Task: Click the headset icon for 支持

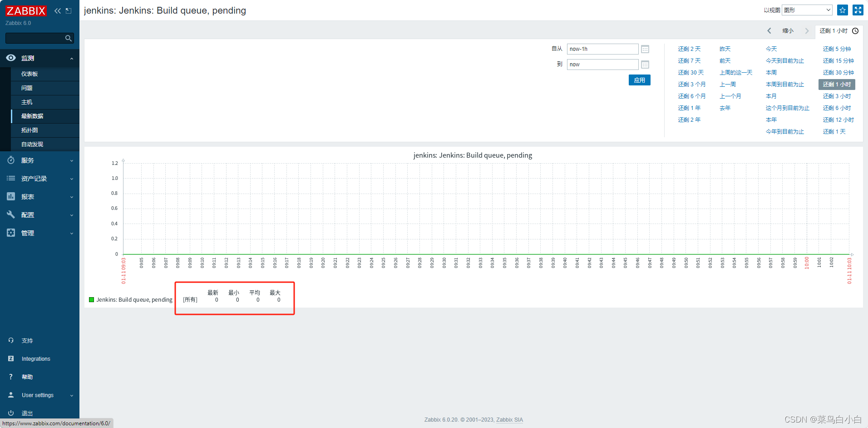Action: tap(11, 340)
